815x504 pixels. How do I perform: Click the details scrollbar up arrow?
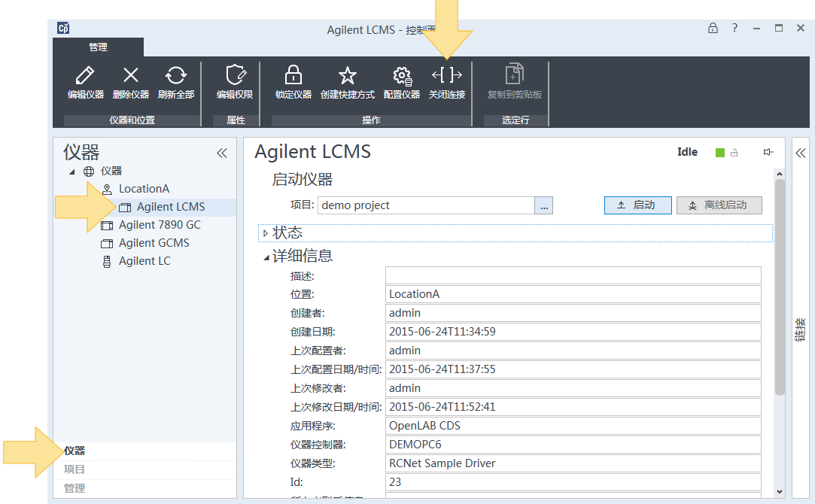point(779,174)
